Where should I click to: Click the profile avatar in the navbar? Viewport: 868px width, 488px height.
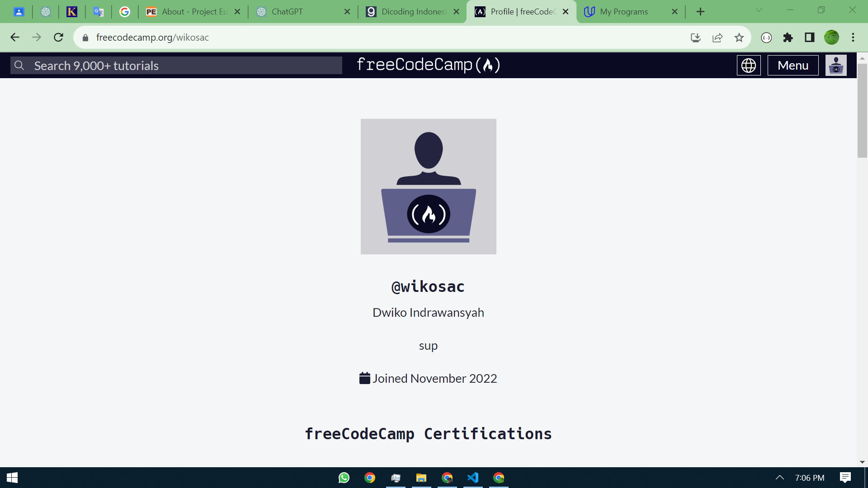(x=836, y=65)
